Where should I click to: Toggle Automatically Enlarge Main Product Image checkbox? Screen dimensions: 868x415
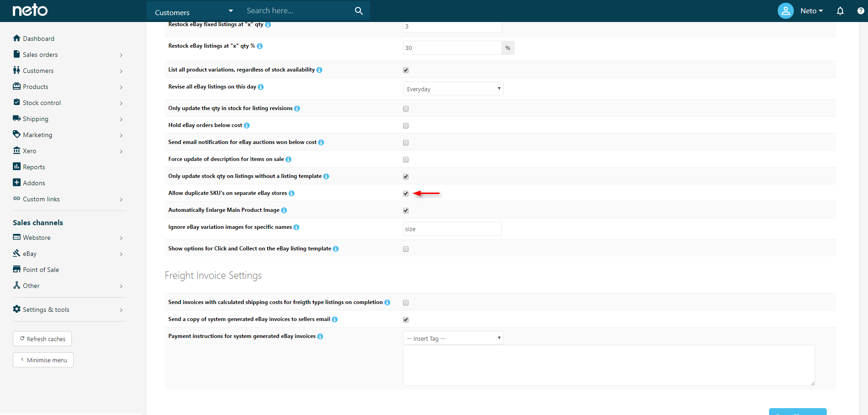(406, 210)
